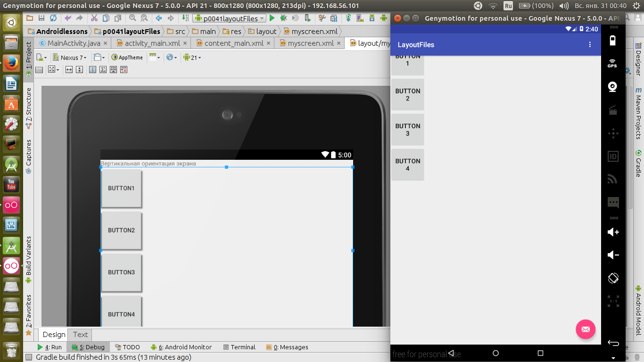The height and width of the screenshot is (362, 644).
Task: Open Genymotion battery widget
Action: (x=612, y=40)
